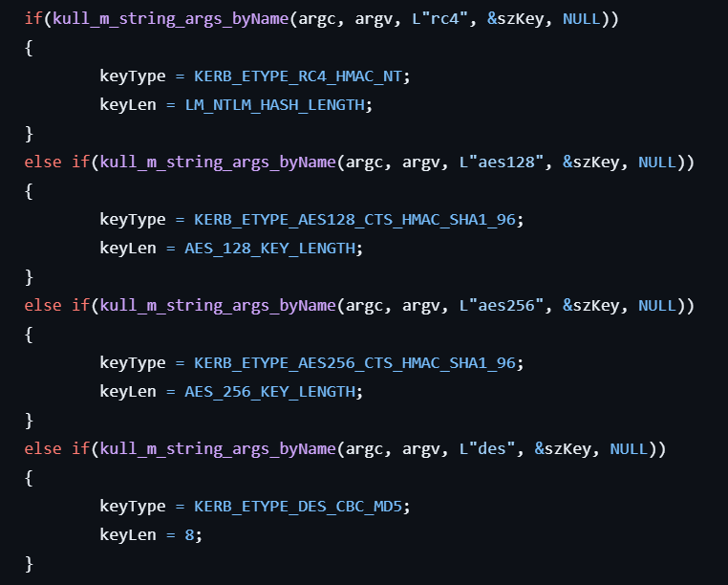Click argc in the rc4 line

[317, 19]
